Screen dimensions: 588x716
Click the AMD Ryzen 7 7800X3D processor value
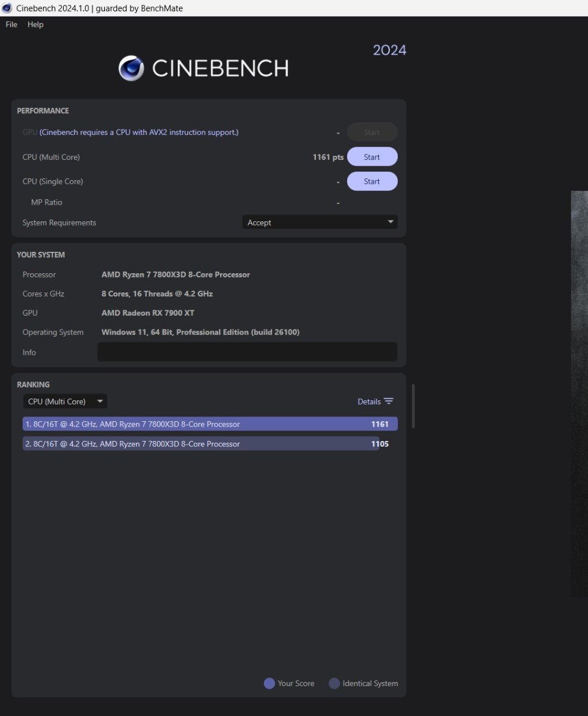pos(176,274)
